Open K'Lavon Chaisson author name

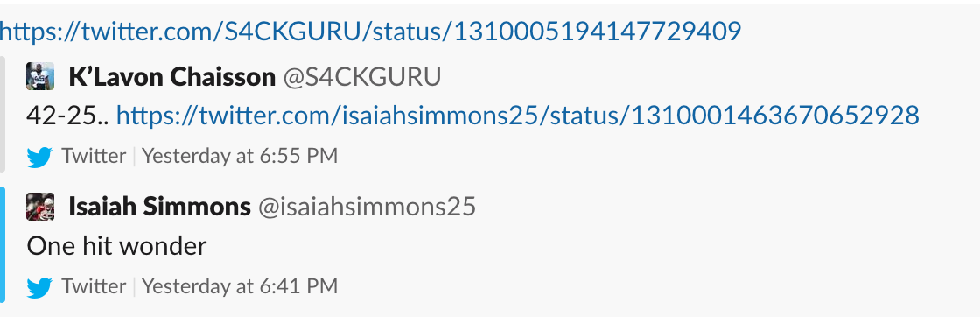coord(171,77)
